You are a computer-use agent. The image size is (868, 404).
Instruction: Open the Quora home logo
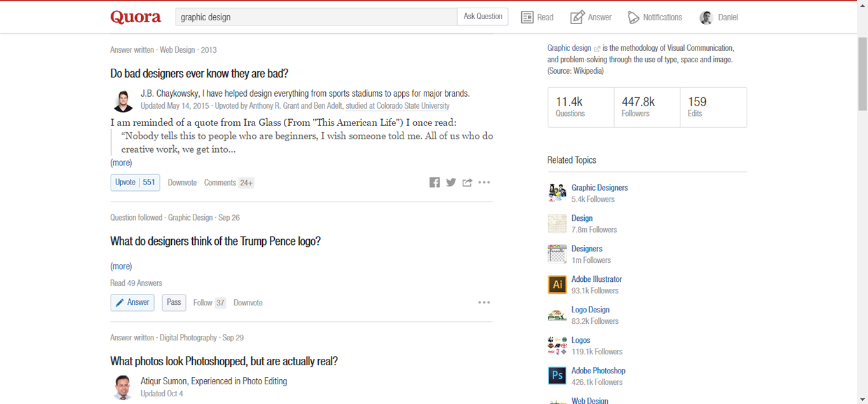click(x=136, y=17)
